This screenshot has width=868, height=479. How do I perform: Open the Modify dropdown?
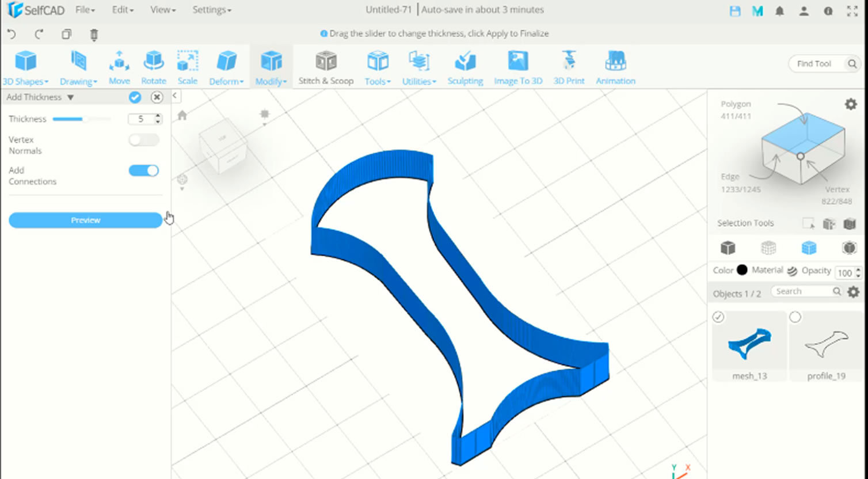click(271, 68)
